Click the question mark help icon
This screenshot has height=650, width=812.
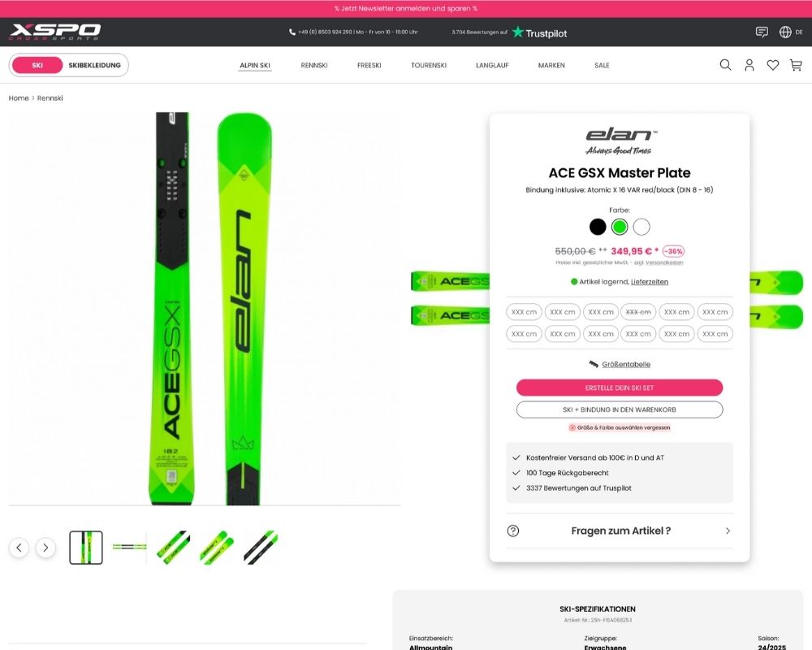click(512, 531)
